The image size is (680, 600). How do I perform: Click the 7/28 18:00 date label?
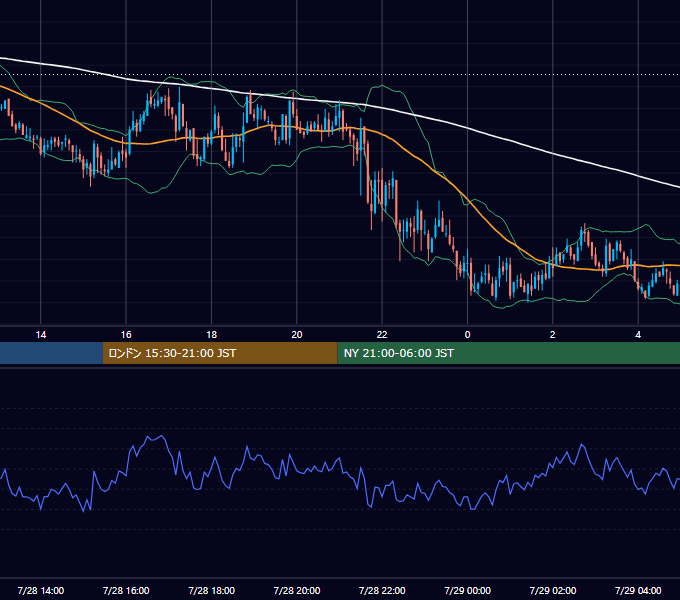click(211, 590)
